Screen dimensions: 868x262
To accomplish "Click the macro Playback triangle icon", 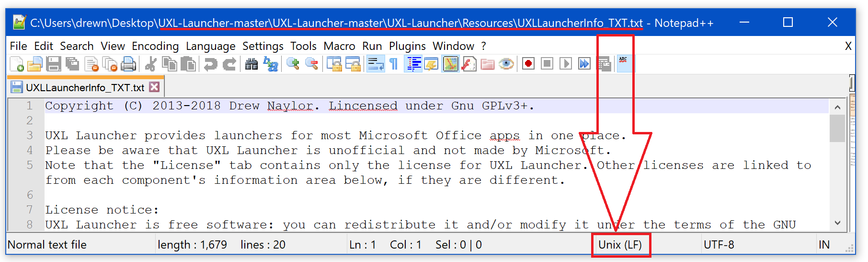I will [x=566, y=64].
